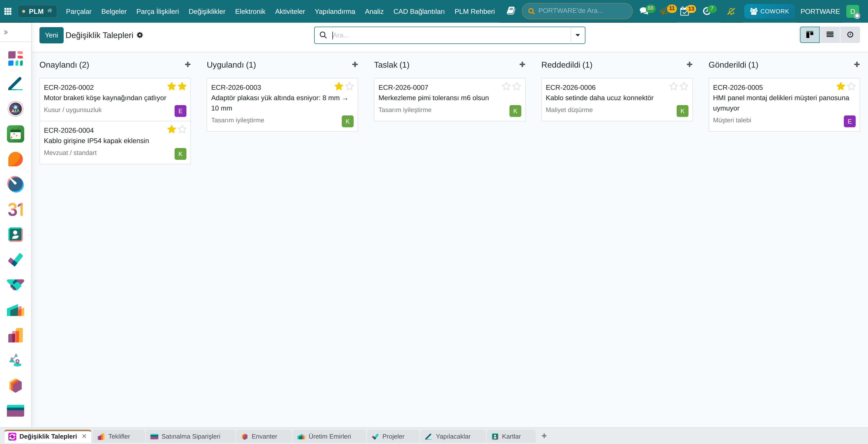Add a card to the Onaylandı column
Viewport: 868px width, 444px height.
tap(188, 64)
